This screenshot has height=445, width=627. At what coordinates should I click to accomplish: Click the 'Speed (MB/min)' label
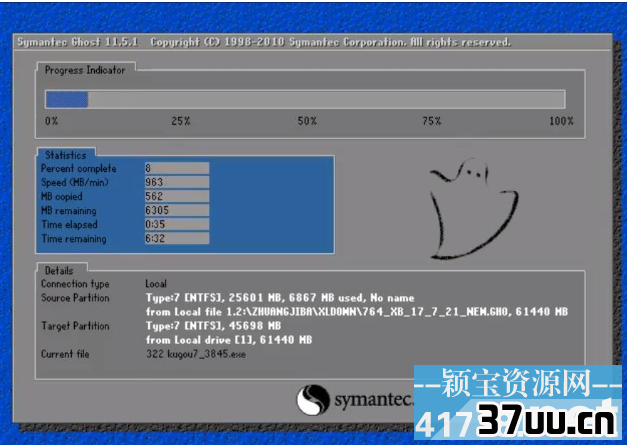(75, 183)
